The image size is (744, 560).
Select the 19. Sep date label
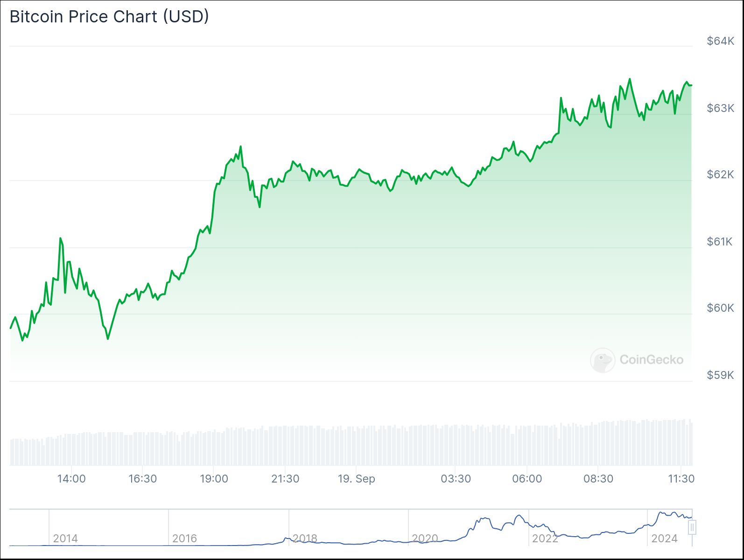coord(357,479)
